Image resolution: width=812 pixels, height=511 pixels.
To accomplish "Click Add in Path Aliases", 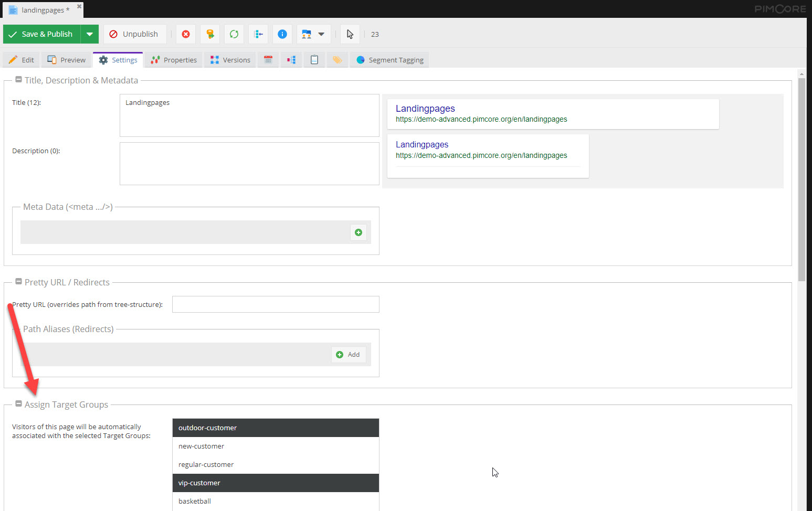I will (x=349, y=355).
